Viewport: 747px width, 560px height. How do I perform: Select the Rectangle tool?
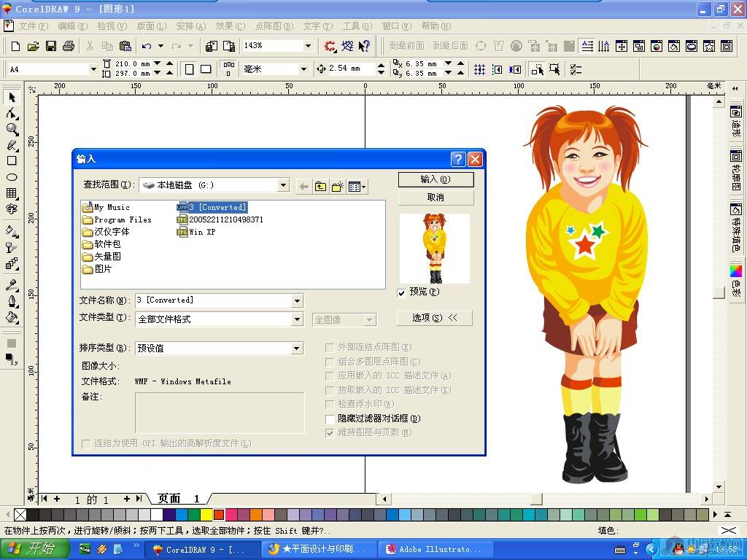[12, 161]
